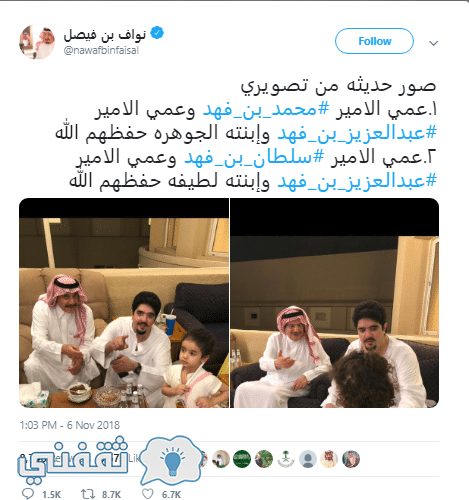469x500 pixels.
Task: Click the palm emblem liker avatar
Action: (286, 459)
